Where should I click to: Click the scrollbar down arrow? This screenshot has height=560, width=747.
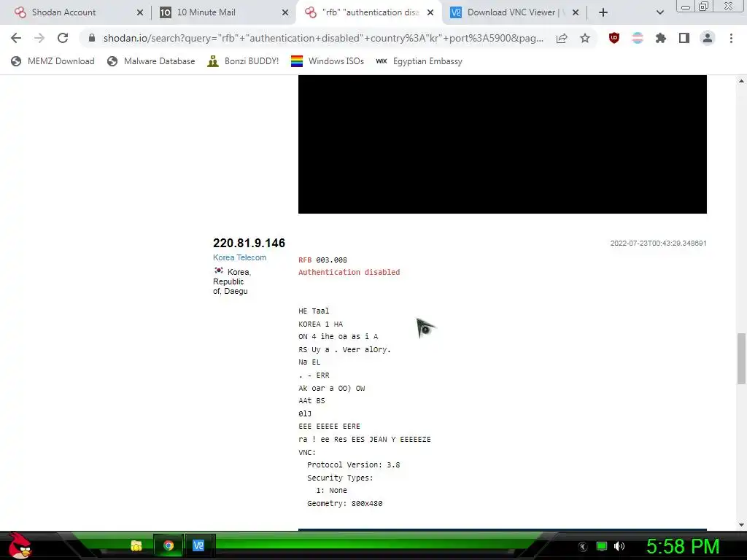point(741,525)
